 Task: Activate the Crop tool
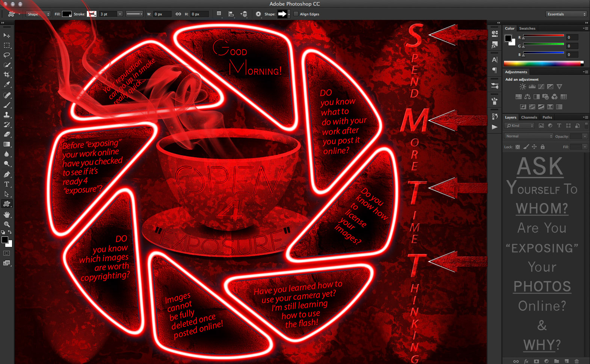[7, 75]
